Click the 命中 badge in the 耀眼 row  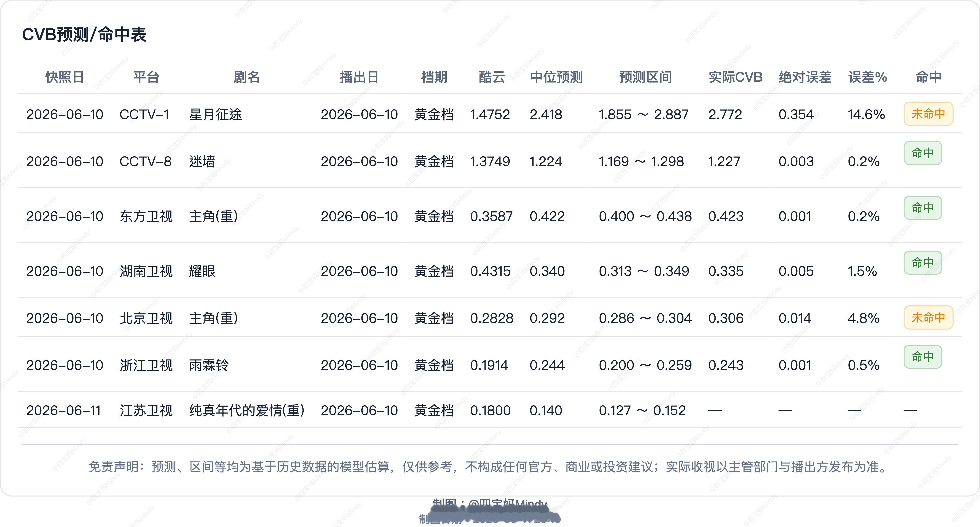point(923,262)
